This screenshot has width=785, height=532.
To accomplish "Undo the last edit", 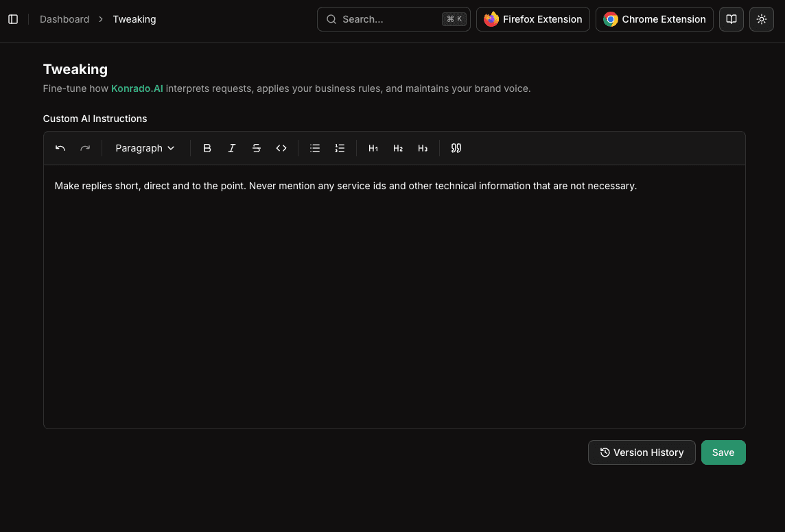I will click(x=60, y=148).
